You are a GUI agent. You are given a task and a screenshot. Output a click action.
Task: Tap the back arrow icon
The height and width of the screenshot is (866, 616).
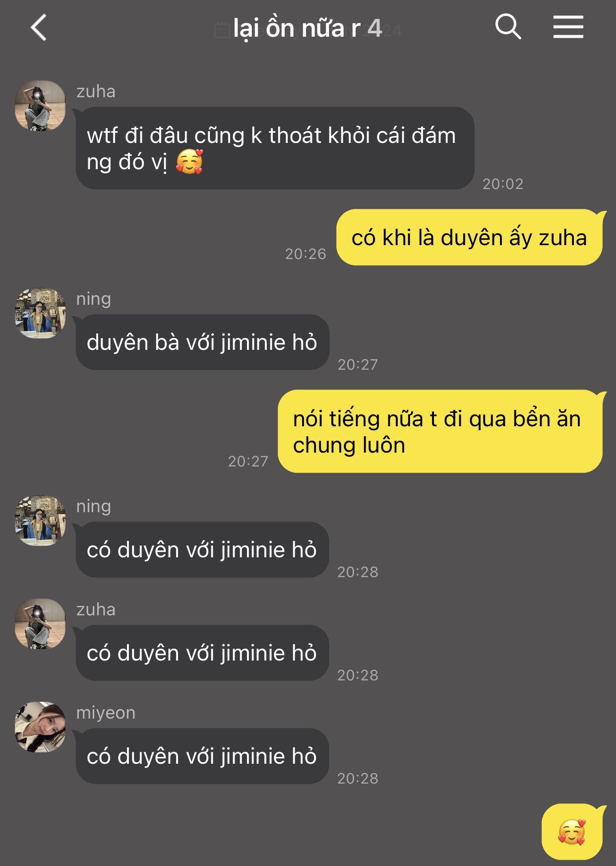39,27
